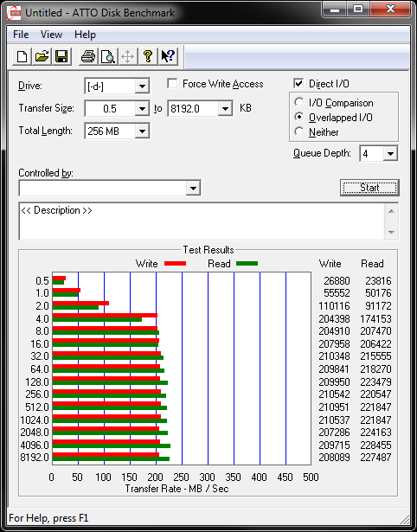The width and height of the screenshot is (417, 532).
Task: Click the red Write legend swatch
Action: (175, 263)
